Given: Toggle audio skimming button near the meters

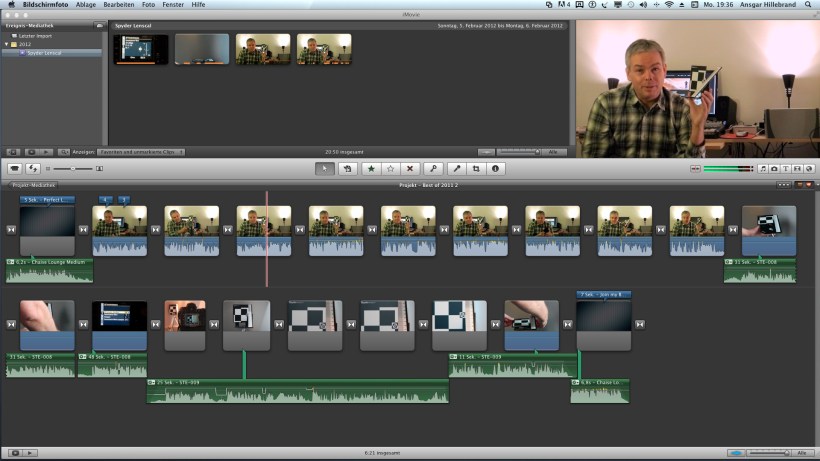Looking at the screenshot, I should (695, 168).
